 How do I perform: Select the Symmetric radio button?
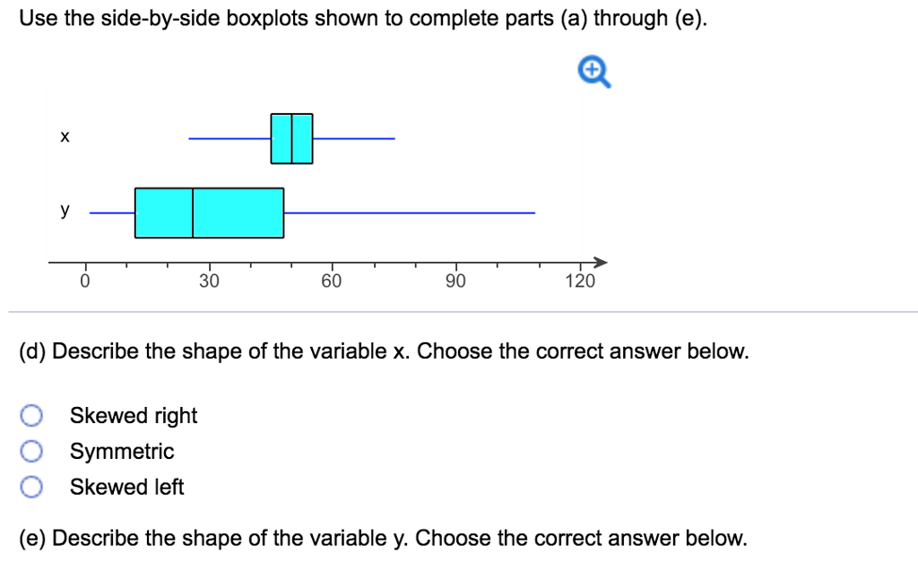pos(31,451)
